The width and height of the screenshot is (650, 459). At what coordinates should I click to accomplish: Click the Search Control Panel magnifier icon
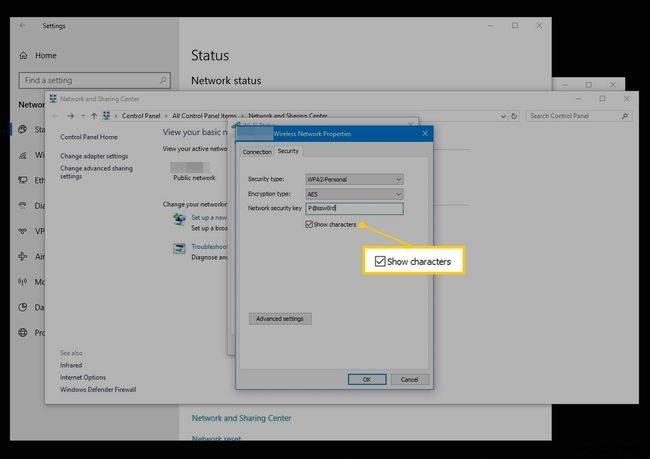(x=625, y=116)
